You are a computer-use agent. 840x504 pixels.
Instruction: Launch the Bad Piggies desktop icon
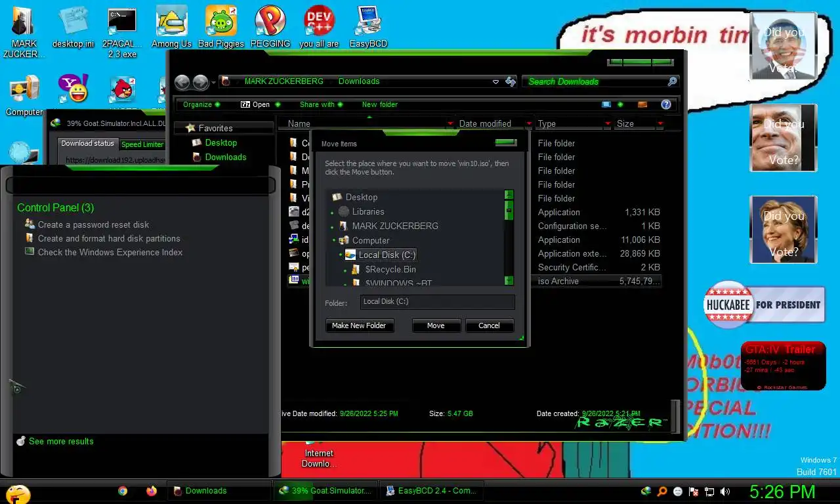pos(221,26)
